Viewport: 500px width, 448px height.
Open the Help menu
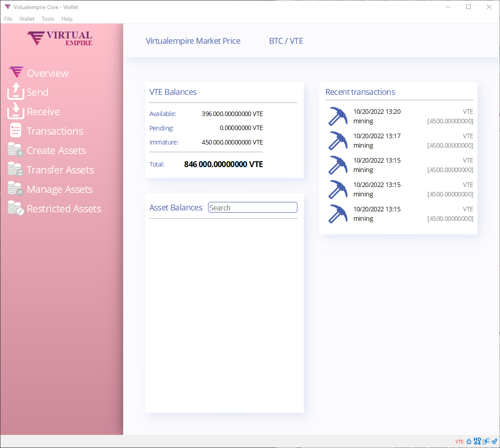[x=67, y=19]
